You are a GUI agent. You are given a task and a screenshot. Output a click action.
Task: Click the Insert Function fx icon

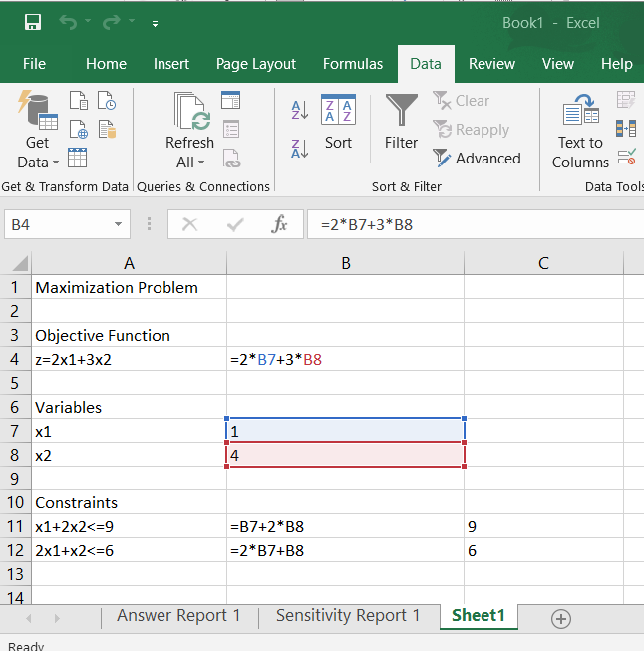[x=280, y=224]
